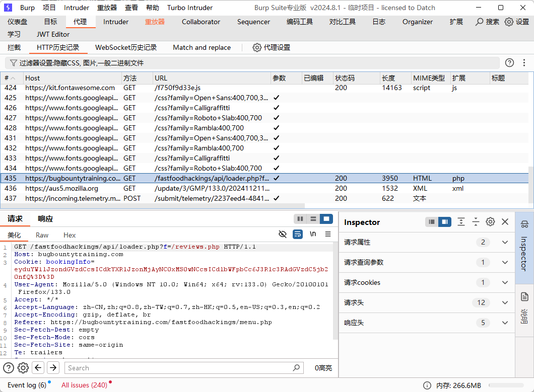Go to previous search match arrow
534x392 pixels.
pyautogui.click(x=38, y=368)
